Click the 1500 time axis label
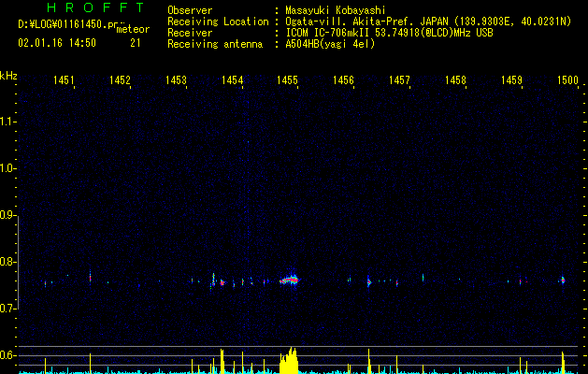 (x=567, y=79)
